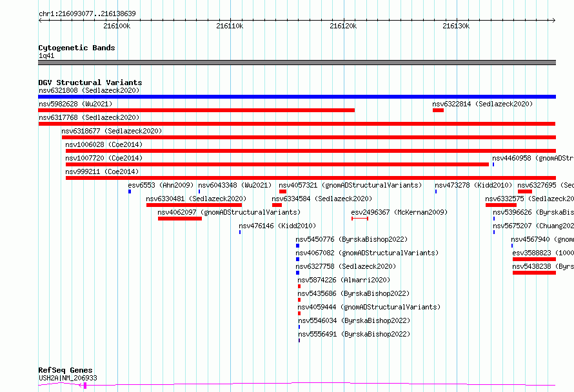
Task: Open the nsv6321808 (Sedlazeck2020) label
Action: coord(89,90)
